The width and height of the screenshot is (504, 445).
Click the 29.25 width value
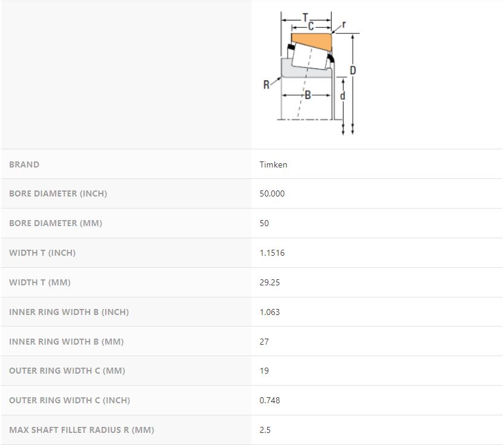[270, 282]
